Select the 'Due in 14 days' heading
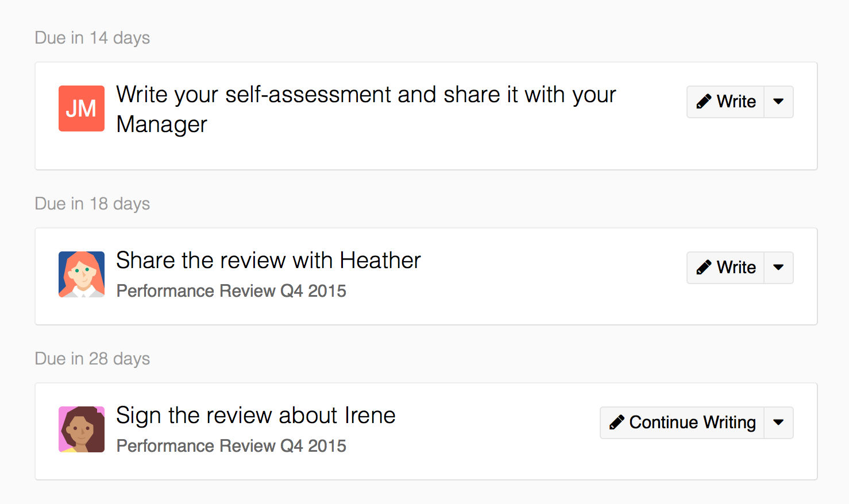This screenshot has height=504, width=849. (92, 38)
